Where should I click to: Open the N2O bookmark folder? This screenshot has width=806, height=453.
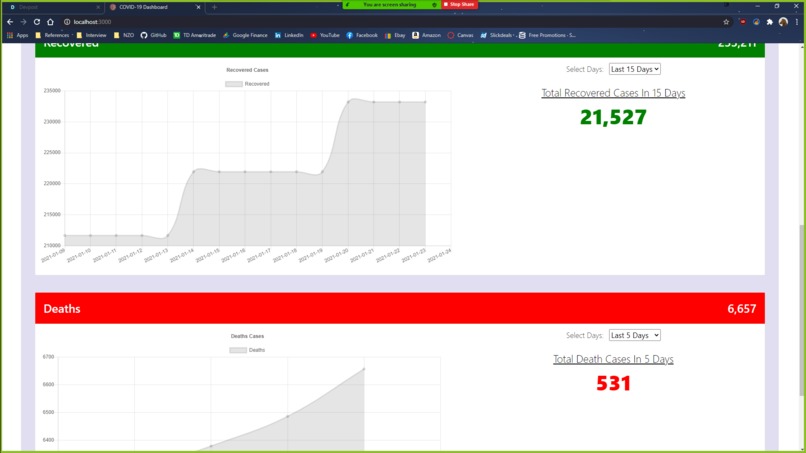(124, 35)
